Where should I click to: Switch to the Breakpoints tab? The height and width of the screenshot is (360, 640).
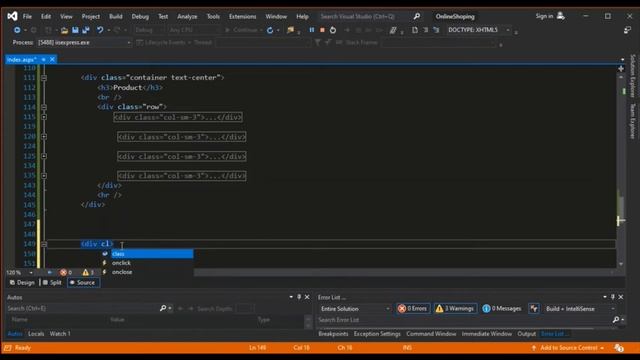(x=333, y=334)
